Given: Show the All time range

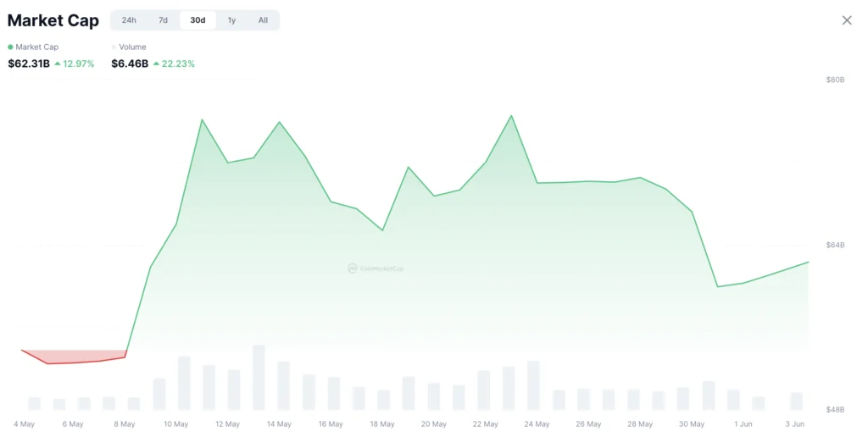Looking at the screenshot, I should click(263, 20).
